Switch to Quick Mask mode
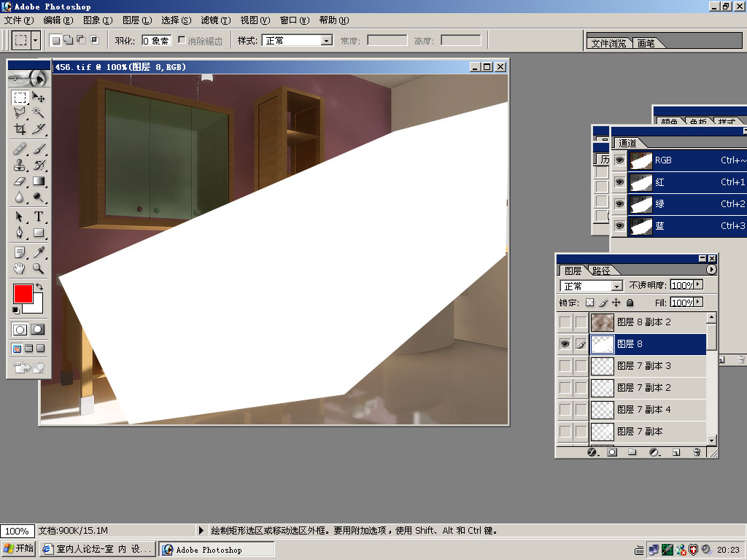 click(x=38, y=330)
